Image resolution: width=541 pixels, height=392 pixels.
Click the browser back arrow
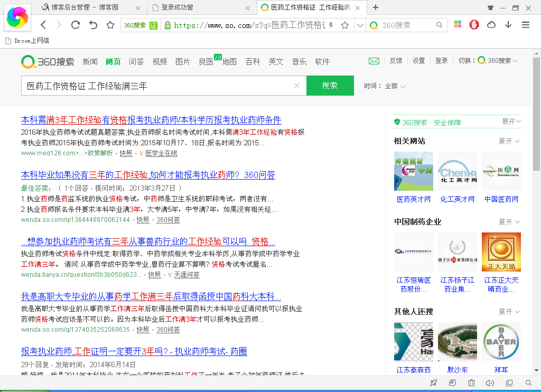tap(43, 25)
